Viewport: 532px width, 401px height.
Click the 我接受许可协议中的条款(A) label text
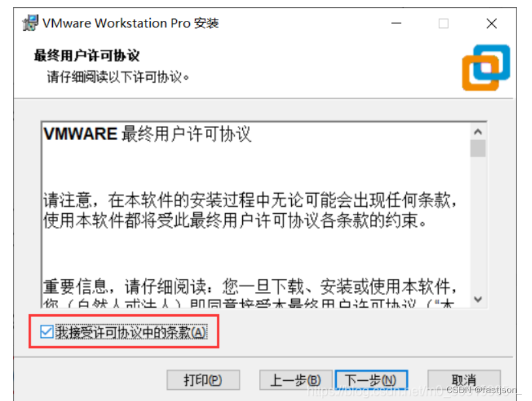click(131, 332)
